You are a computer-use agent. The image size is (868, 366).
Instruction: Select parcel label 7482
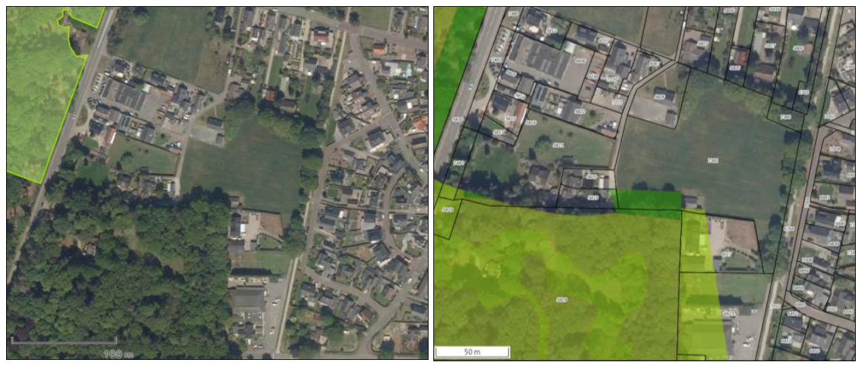pos(458,163)
